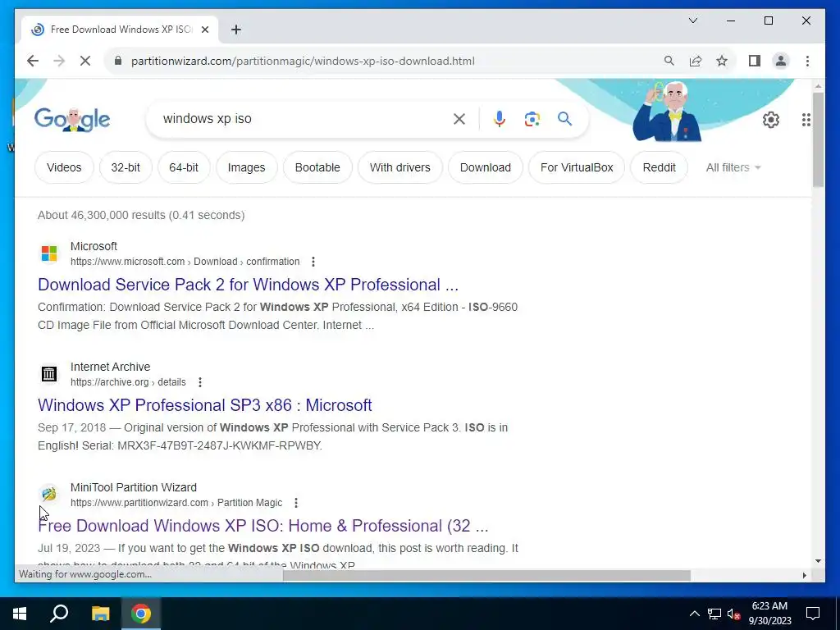This screenshot has height=630, width=840.
Task: Select the 32-bit filter chip
Action: click(x=126, y=167)
